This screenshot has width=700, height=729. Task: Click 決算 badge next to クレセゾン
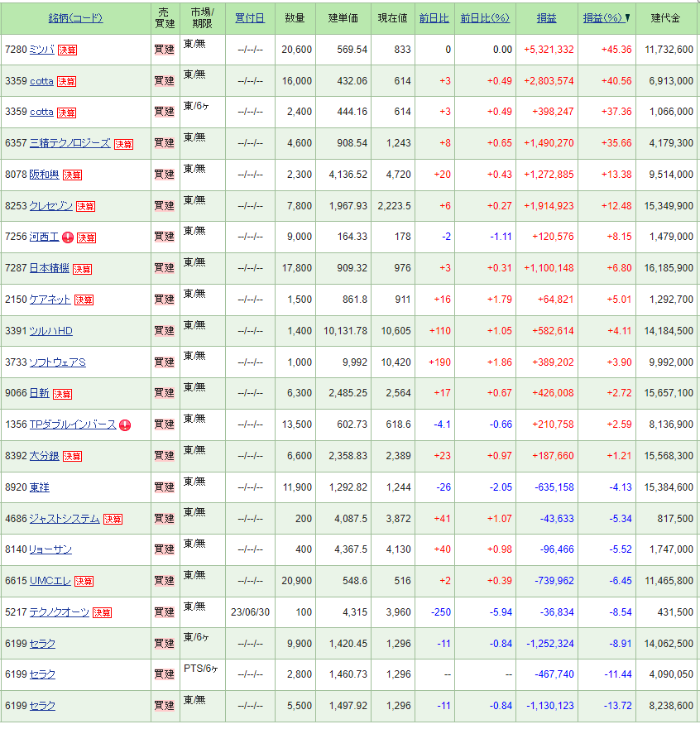(85, 206)
